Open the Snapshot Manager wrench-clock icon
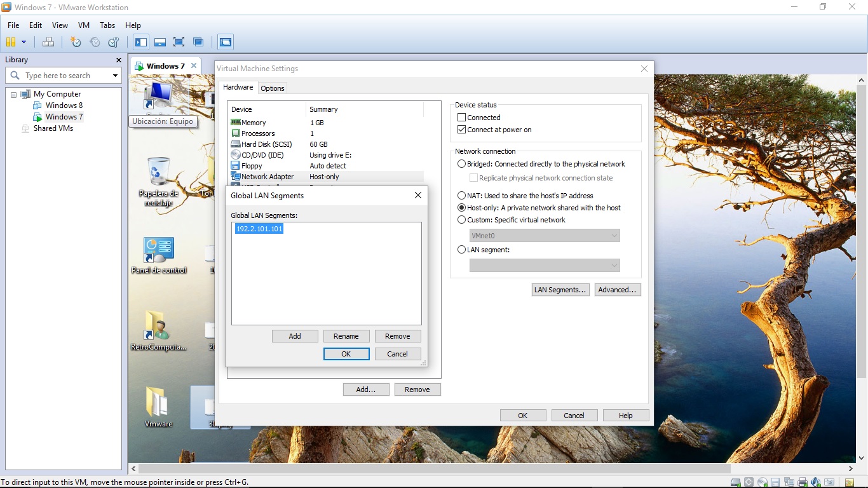 coord(114,42)
